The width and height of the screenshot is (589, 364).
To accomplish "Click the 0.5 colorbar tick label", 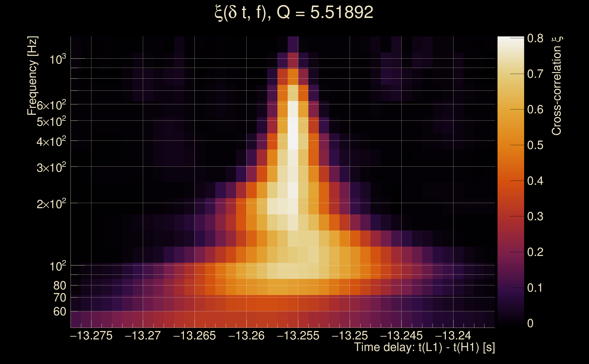I will click(535, 145).
